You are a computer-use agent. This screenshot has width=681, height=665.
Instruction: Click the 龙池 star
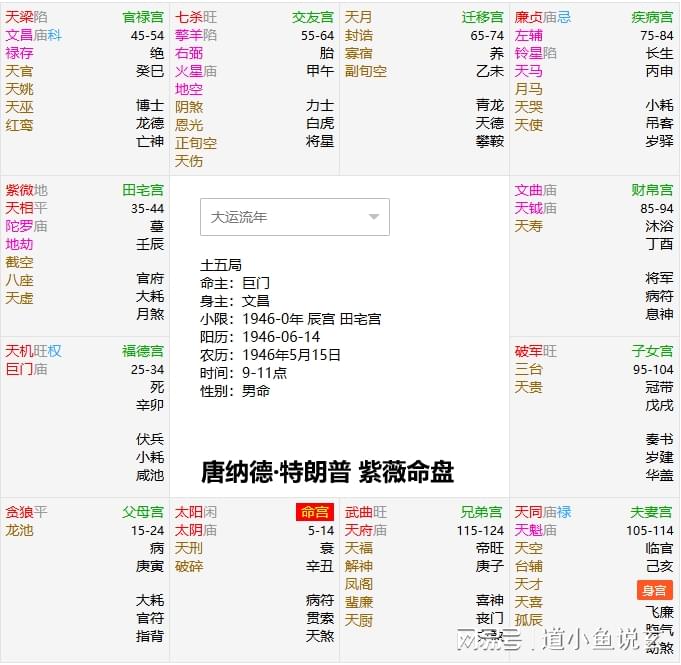coord(19,530)
